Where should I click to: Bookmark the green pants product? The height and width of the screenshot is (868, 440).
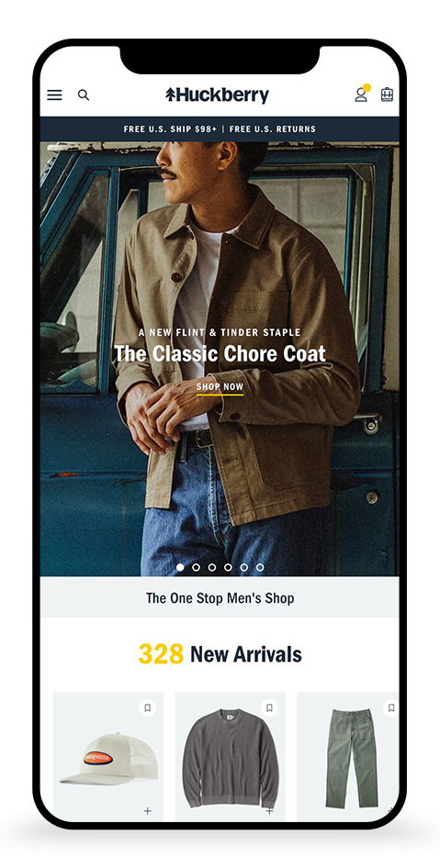pos(390,707)
